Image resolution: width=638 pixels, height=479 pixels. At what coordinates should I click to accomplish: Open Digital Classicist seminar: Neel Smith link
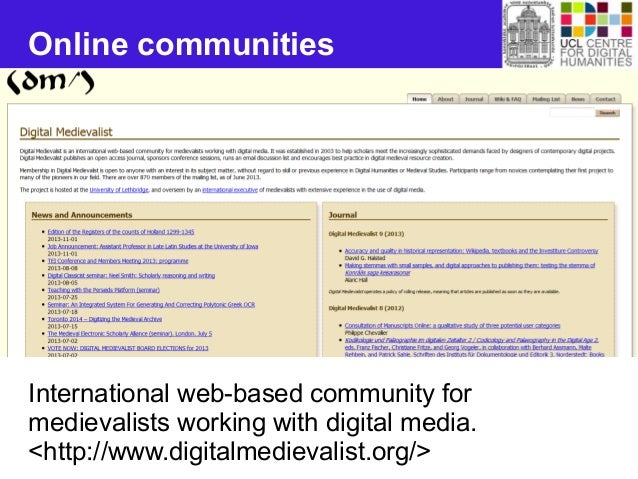[x=131, y=276]
